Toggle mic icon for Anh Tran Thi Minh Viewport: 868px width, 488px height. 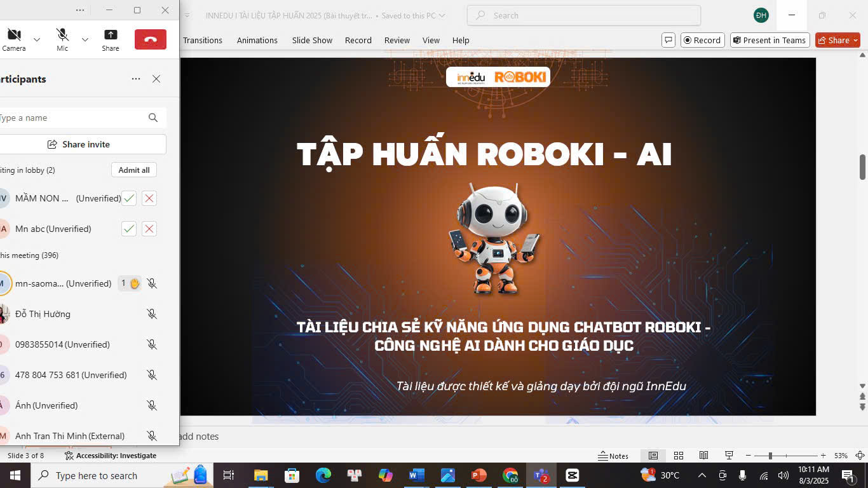pyautogui.click(x=152, y=436)
